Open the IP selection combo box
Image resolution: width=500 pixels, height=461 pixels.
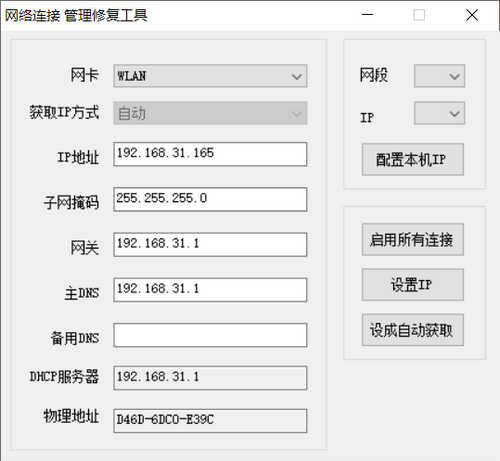439,113
